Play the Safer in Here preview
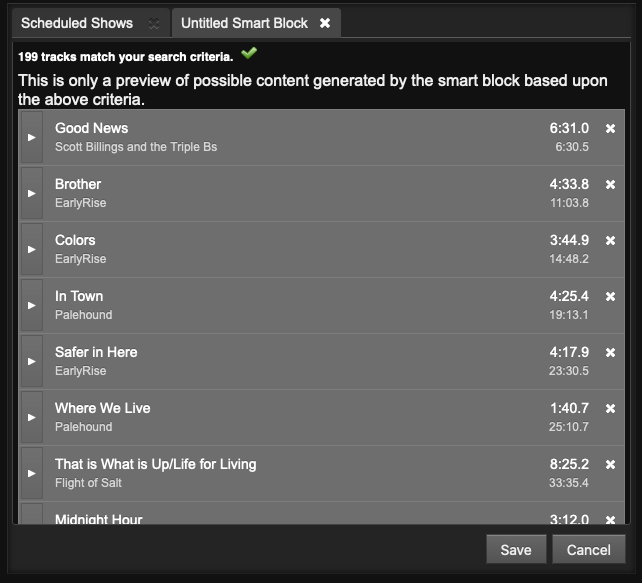Viewport: 642px width, 583px height. (32, 362)
